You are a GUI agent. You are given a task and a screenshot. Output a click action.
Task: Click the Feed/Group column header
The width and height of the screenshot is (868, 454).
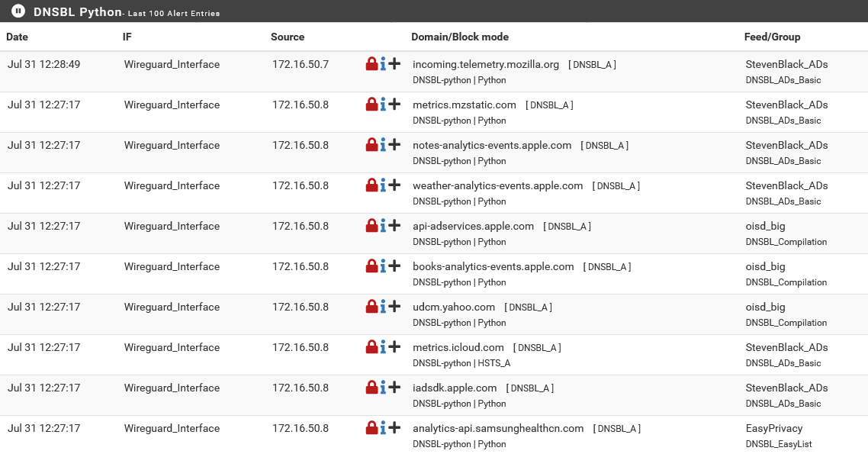point(772,37)
